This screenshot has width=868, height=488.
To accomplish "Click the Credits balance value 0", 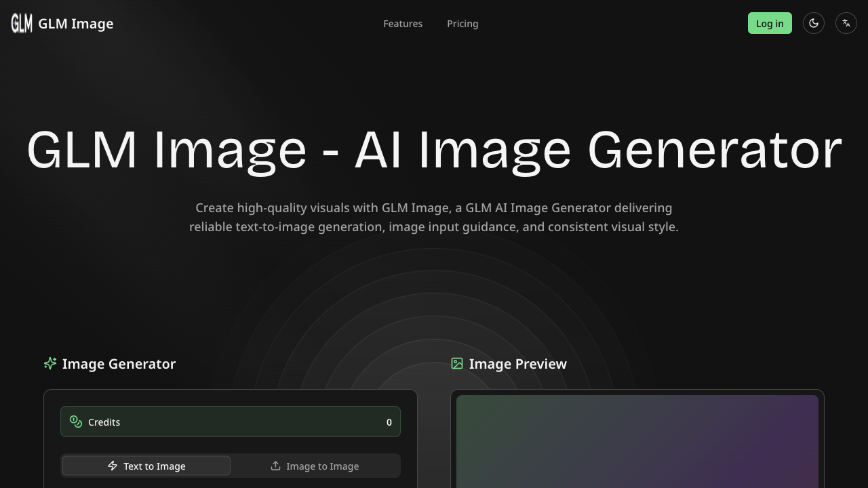I will click(389, 422).
